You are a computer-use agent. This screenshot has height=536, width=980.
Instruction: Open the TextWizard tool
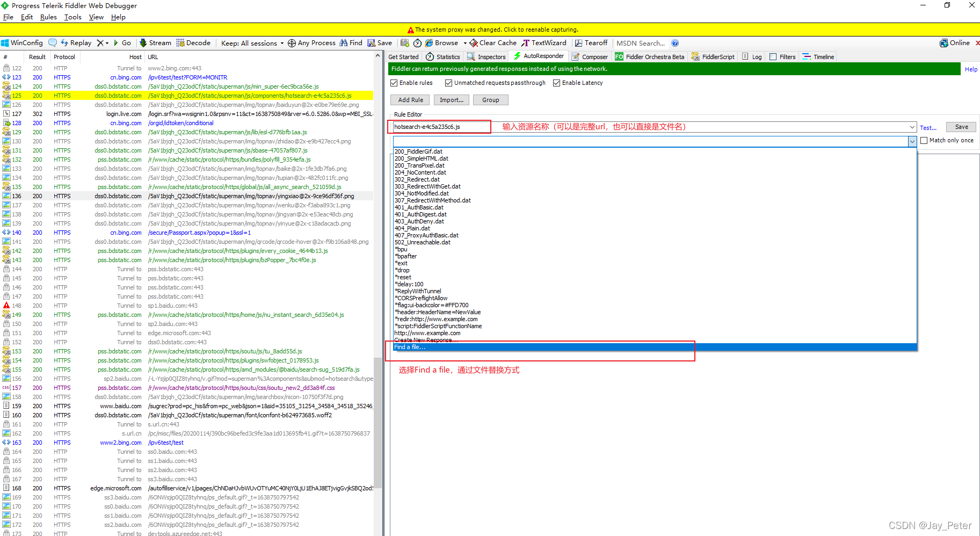tap(544, 43)
